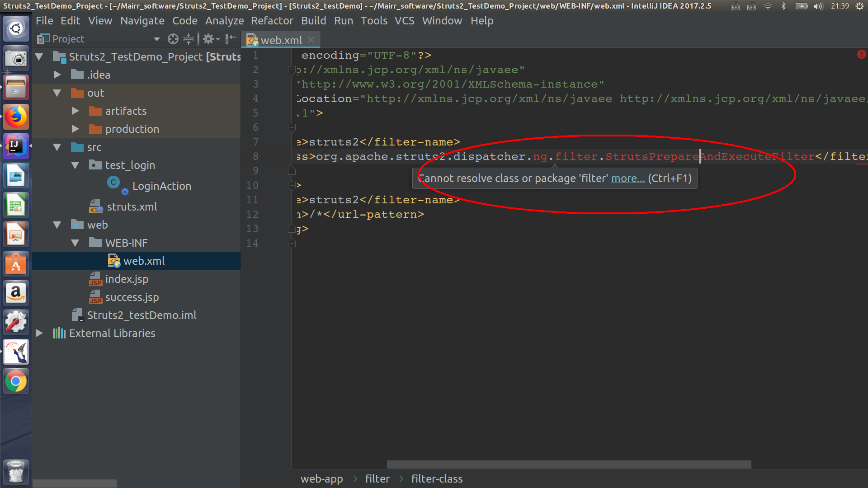Open the Bluetooth indicator
The width and height of the screenshot is (868, 488).
pos(783,6)
